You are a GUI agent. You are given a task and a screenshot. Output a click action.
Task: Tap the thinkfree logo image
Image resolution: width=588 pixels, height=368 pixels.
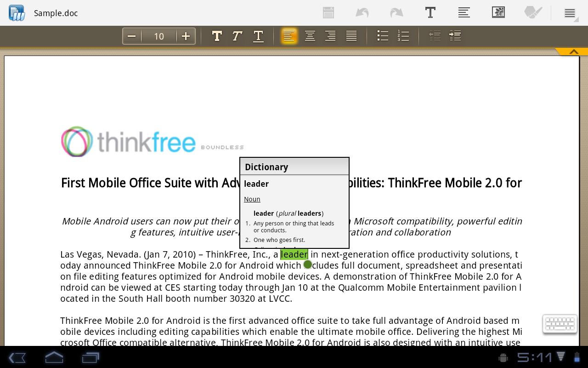(x=153, y=142)
